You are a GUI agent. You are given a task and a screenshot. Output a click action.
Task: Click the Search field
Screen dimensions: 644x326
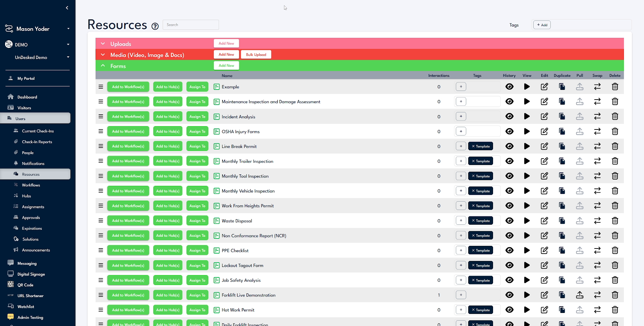(191, 24)
